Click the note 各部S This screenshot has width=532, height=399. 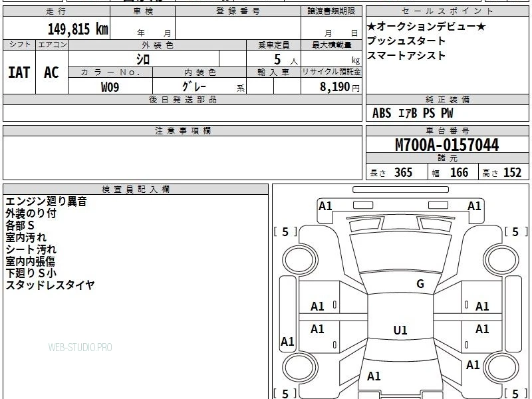(20, 225)
